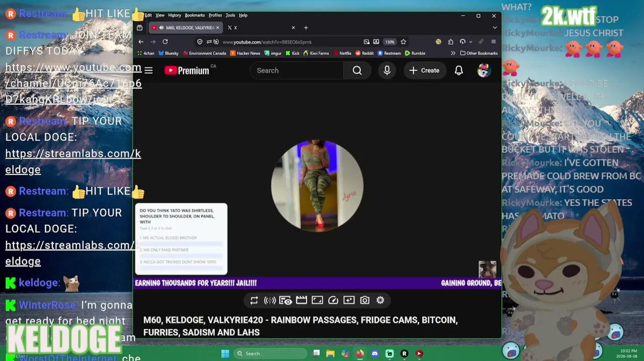Screen dimensions: 644x361
Task: Open the playback speed gauge icon
Action: click(333, 300)
